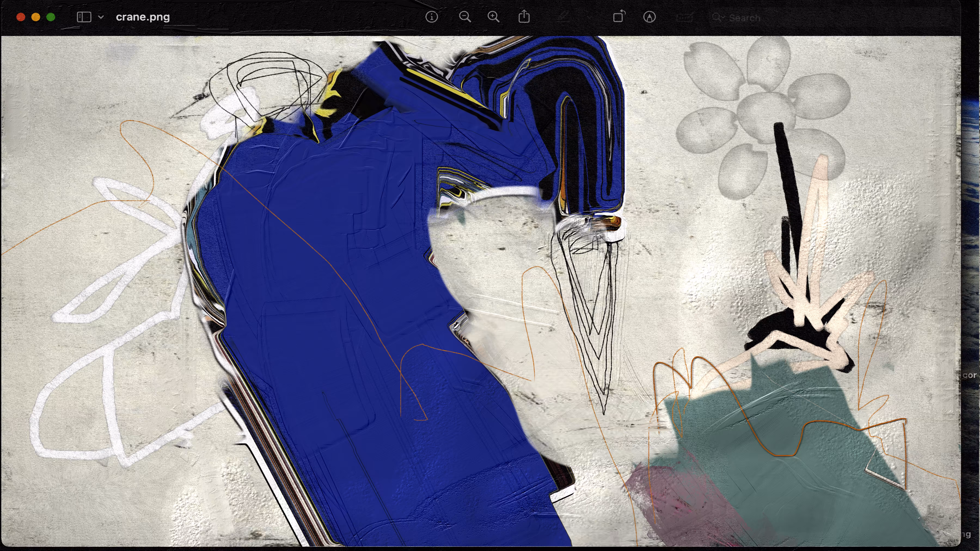
Task: Open the search options magnifier dropdown
Action: point(718,18)
